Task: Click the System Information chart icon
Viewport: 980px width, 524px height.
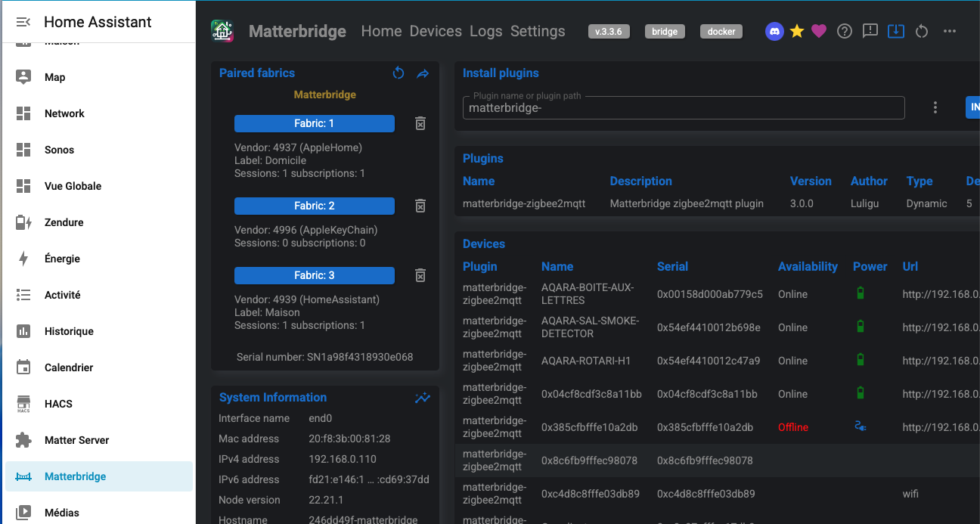Action: tap(422, 398)
